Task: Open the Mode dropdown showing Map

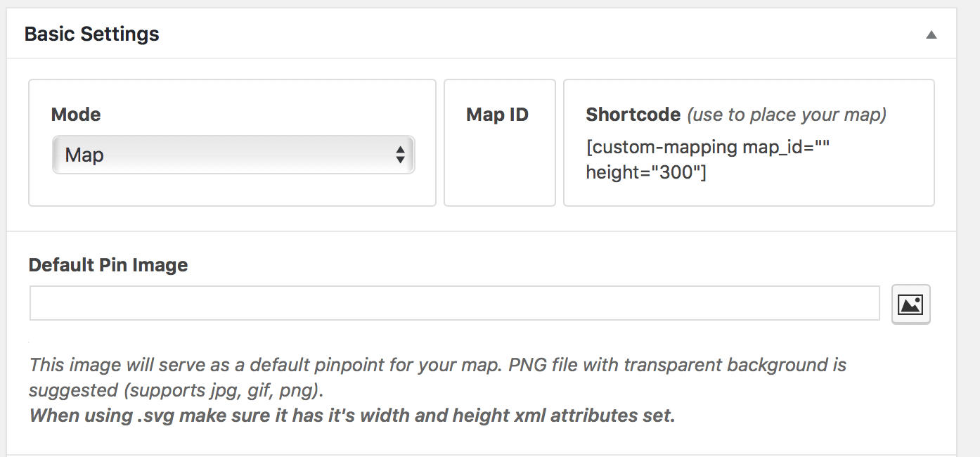Action: coord(233,155)
